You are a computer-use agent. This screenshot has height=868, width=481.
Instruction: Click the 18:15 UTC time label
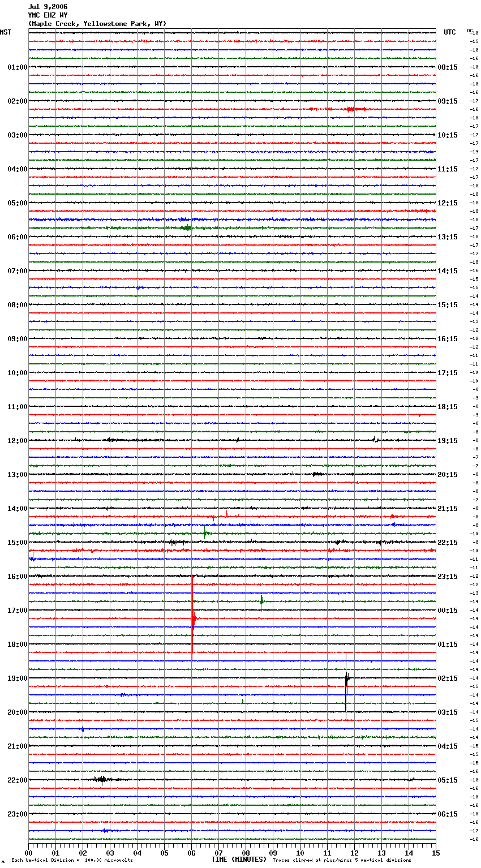448,407
